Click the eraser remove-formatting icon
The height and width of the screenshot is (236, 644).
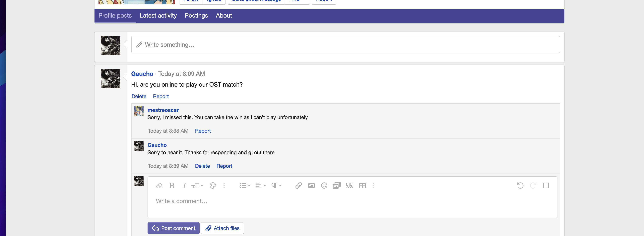point(159,186)
